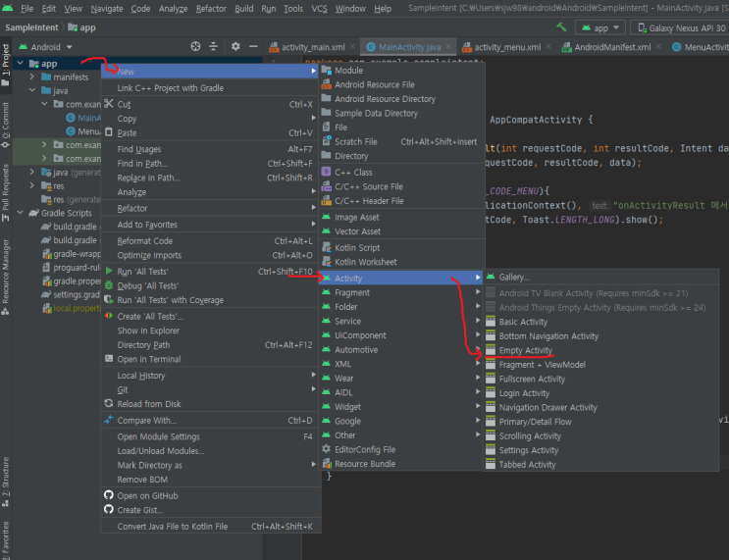Open Pull Requests side panel
Screen dimensions: 729x560
[x=6, y=192]
